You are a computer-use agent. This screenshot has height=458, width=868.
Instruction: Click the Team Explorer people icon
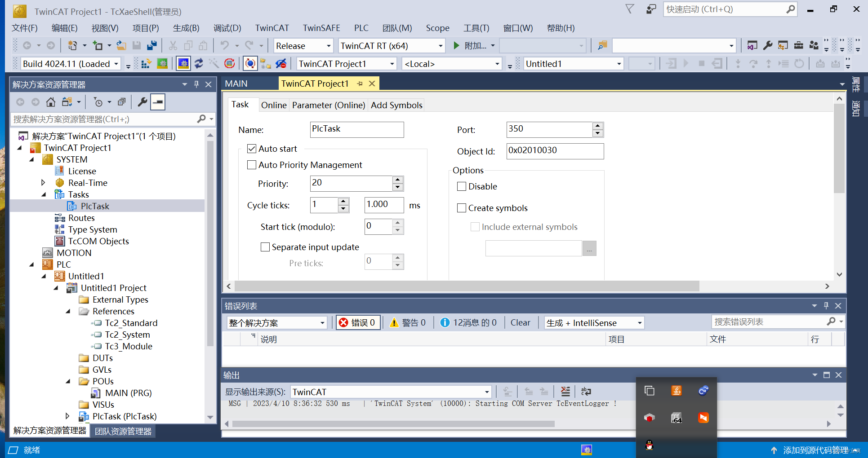click(x=814, y=45)
